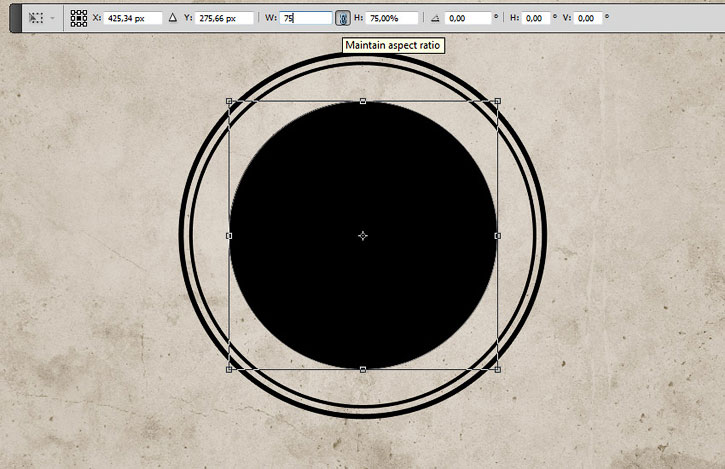Click the Free Transform tool preset icon
The width and height of the screenshot is (725, 469).
point(36,18)
